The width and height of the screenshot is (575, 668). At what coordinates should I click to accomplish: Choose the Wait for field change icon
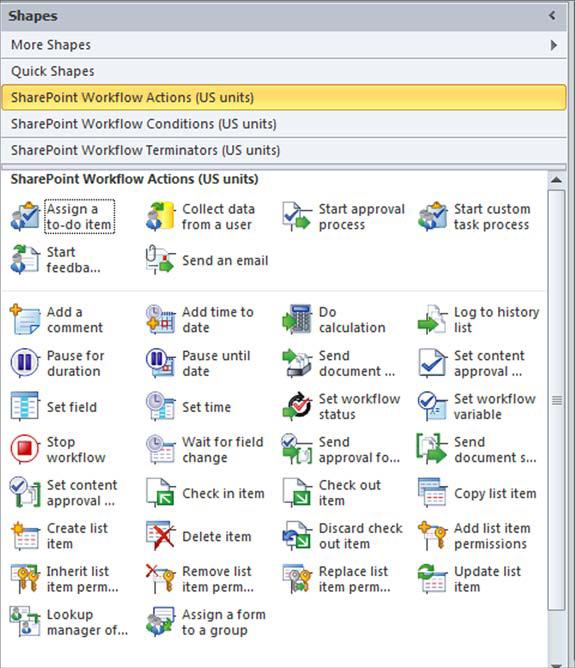[160, 449]
